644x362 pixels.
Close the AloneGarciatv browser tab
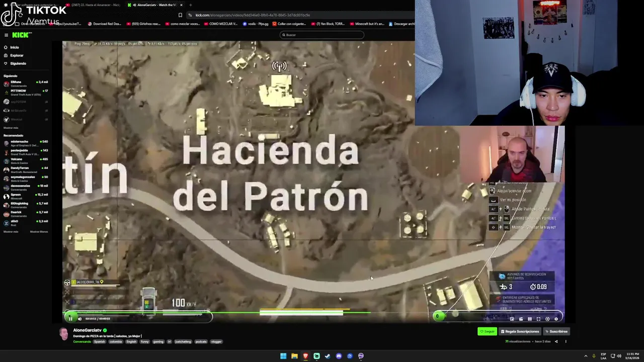[181, 5]
